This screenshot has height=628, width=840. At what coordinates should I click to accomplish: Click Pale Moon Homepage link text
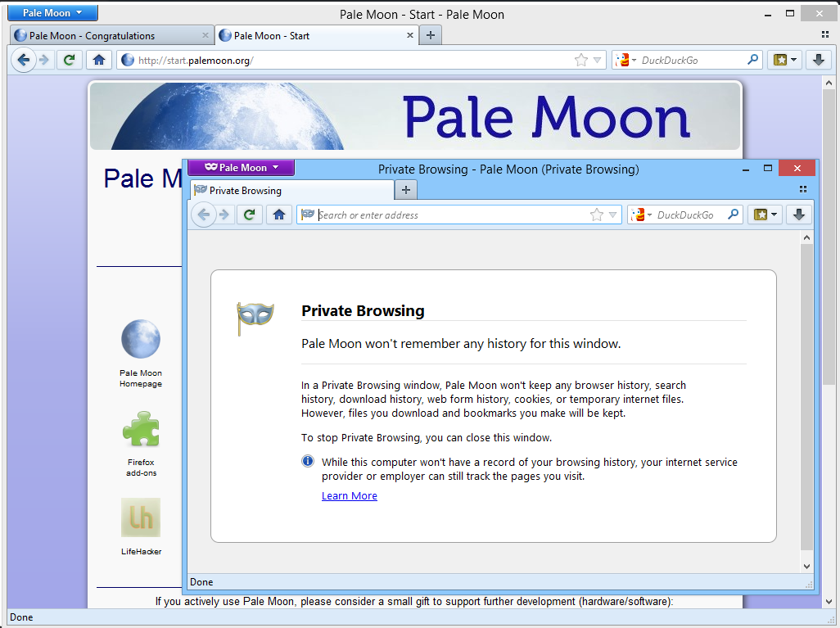coord(140,378)
